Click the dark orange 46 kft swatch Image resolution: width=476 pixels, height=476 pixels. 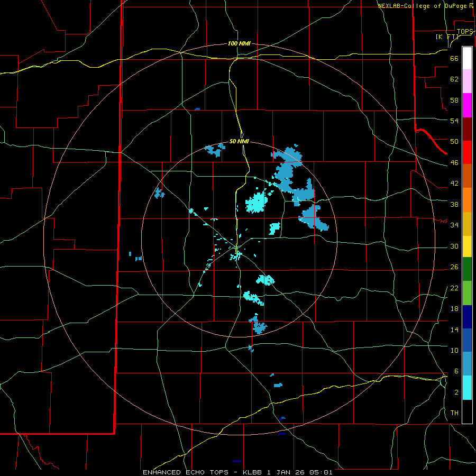pos(467,176)
